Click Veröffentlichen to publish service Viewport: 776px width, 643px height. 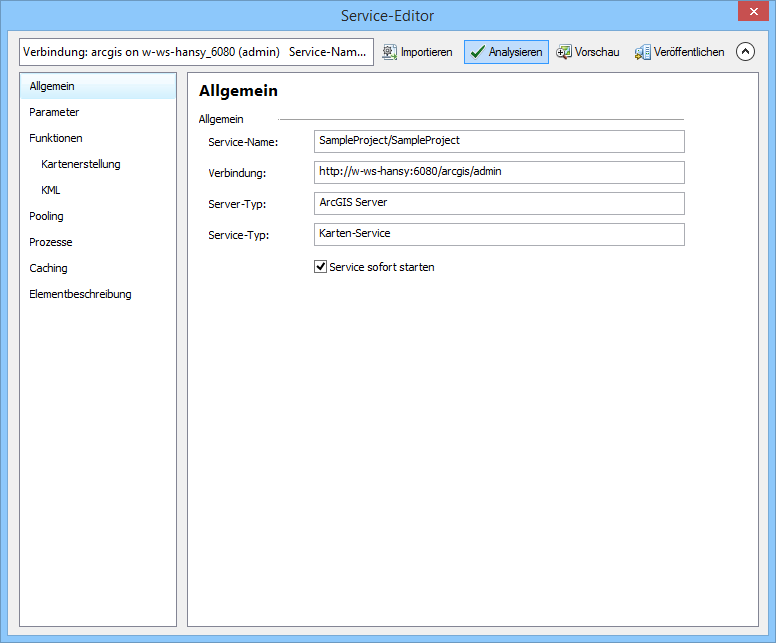pyautogui.click(x=679, y=52)
